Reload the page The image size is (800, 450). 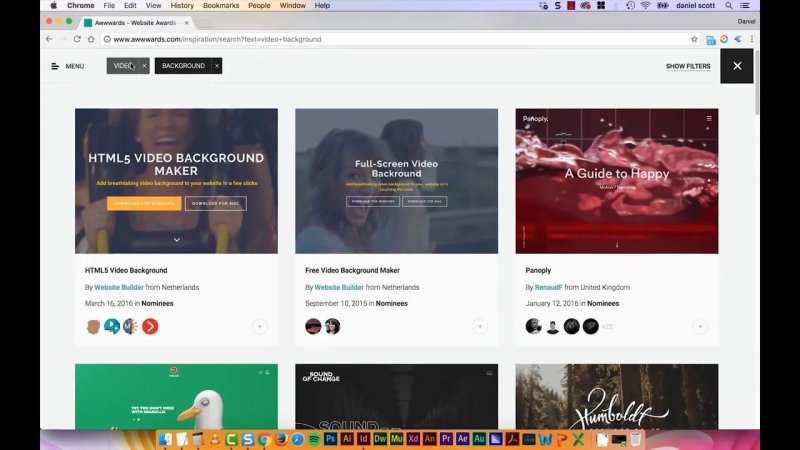pyautogui.click(x=77, y=39)
